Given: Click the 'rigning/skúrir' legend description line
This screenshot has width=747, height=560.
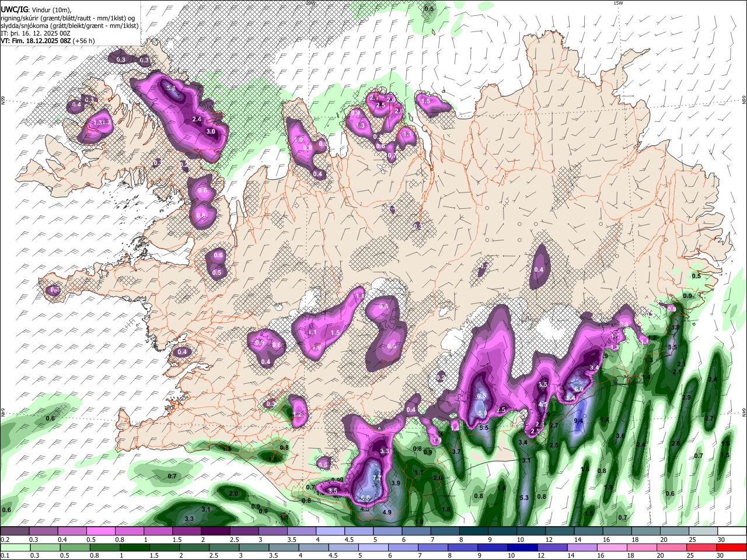Looking at the screenshot, I should (x=68, y=17).
